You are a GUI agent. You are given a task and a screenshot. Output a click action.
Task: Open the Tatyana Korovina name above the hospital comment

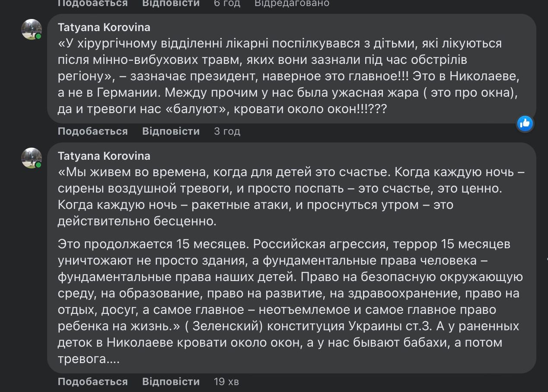104,27
